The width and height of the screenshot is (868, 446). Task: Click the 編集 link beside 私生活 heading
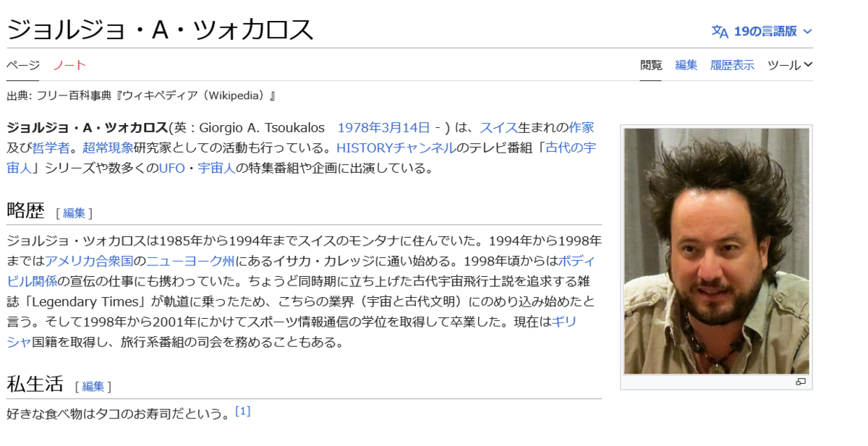(x=93, y=386)
